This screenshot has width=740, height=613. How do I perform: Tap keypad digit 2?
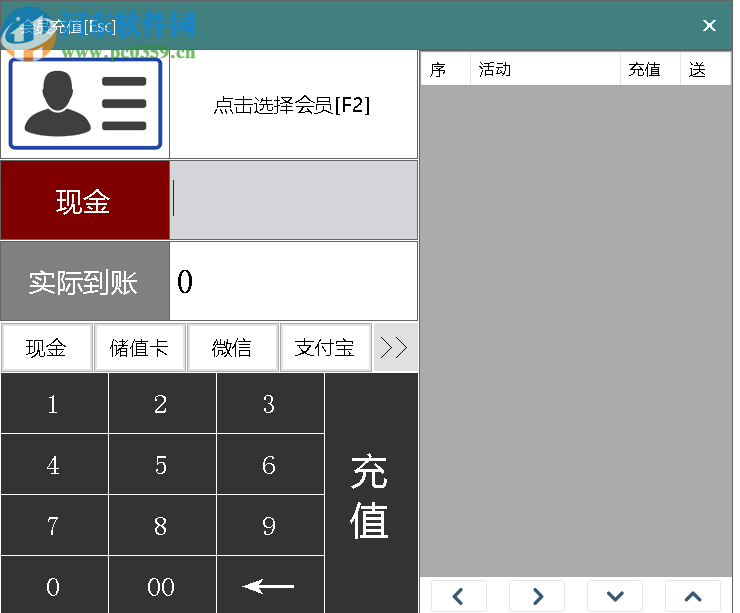click(162, 403)
